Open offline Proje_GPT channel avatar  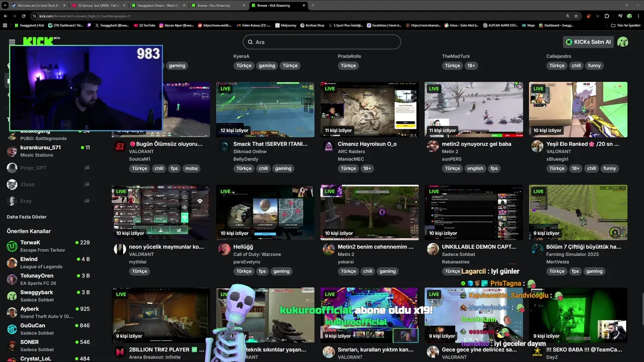[x=12, y=167]
